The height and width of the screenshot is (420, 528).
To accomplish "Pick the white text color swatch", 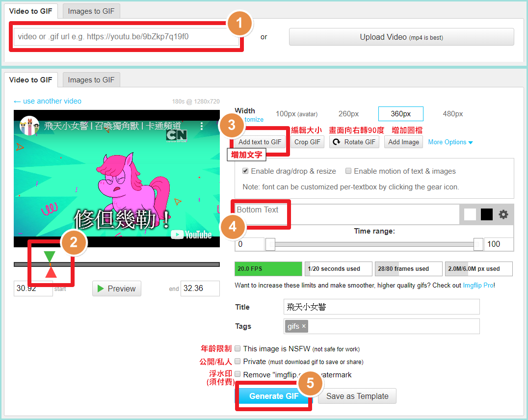I will coord(470,214).
